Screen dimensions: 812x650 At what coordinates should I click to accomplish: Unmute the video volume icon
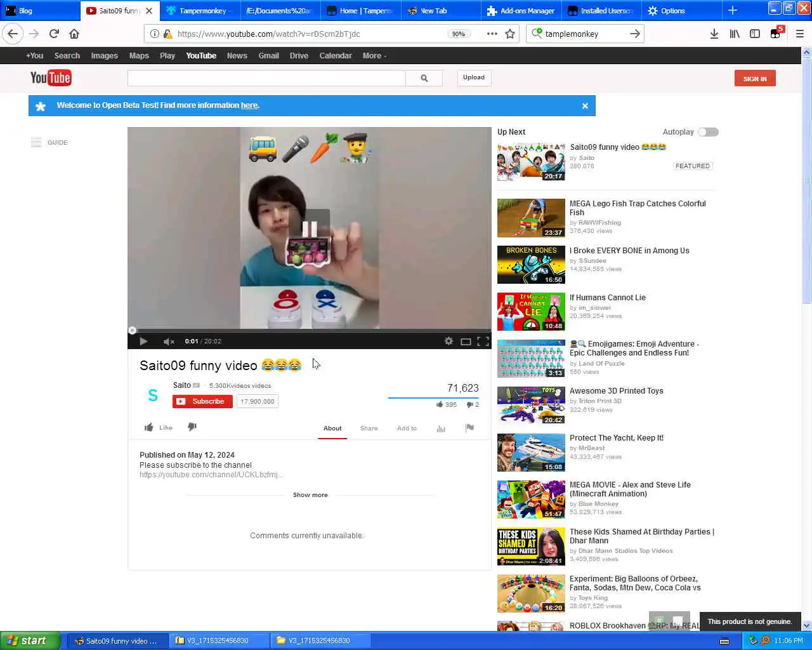tap(169, 342)
